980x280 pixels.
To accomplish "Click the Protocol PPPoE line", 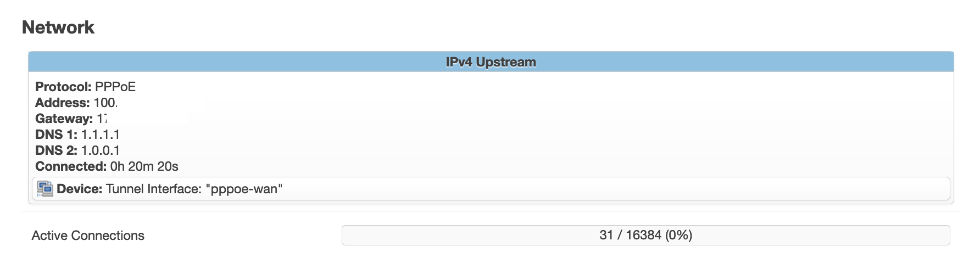I will (85, 87).
